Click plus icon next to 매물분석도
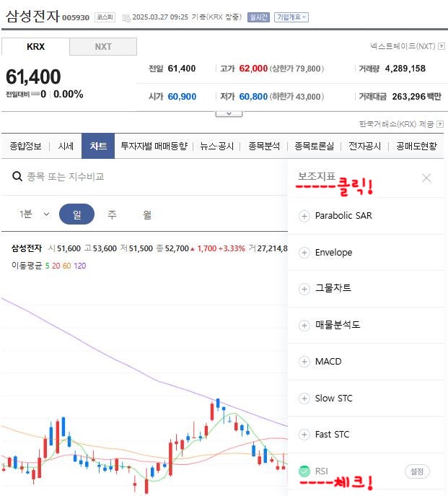 (304, 326)
